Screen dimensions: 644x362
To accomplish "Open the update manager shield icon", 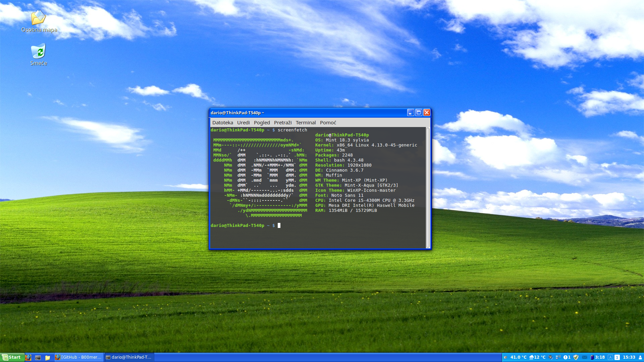I will (576, 357).
